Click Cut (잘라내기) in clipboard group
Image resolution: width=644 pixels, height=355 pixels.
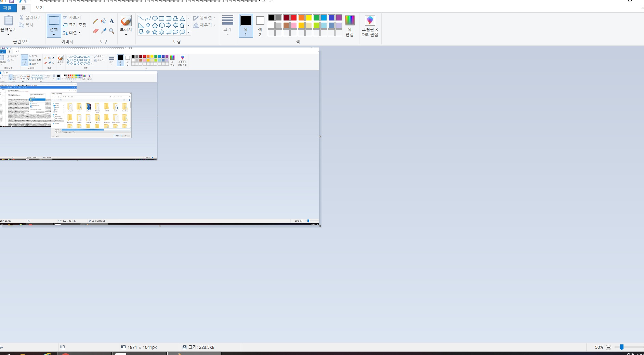30,17
